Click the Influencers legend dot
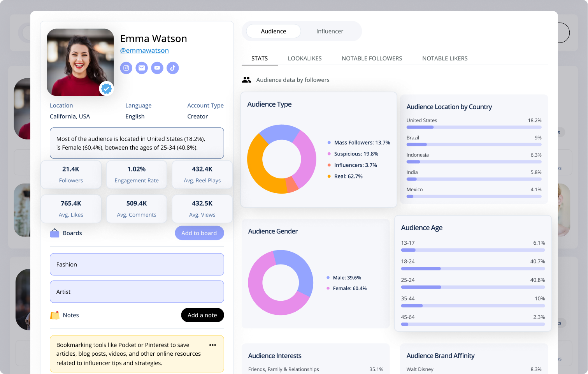 pos(329,165)
